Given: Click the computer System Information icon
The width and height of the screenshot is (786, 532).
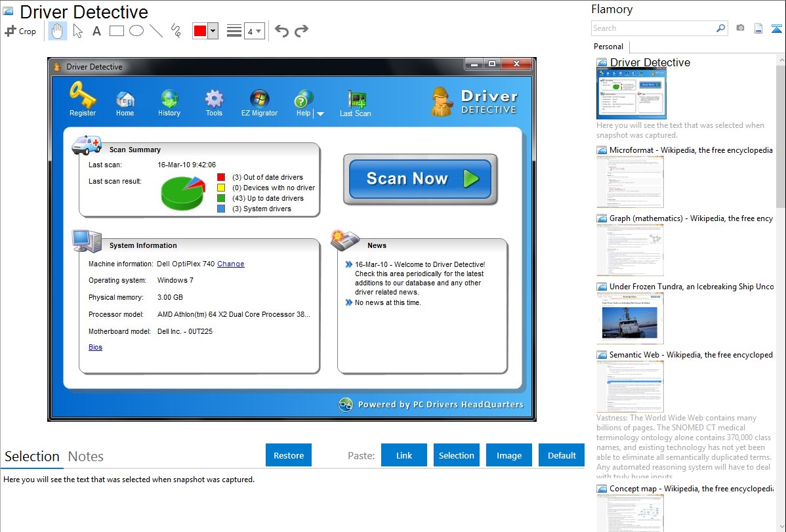Looking at the screenshot, I should (x=87, y=241).
